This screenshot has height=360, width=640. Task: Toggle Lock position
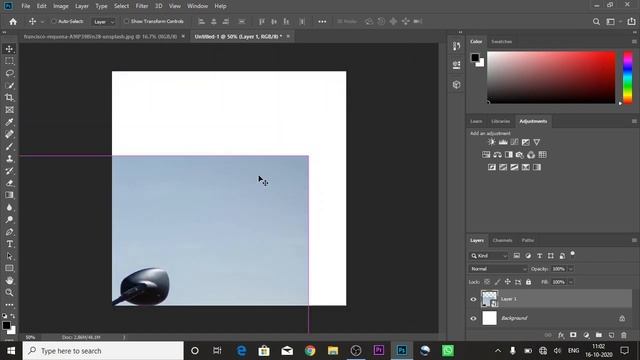coord(507,282)
